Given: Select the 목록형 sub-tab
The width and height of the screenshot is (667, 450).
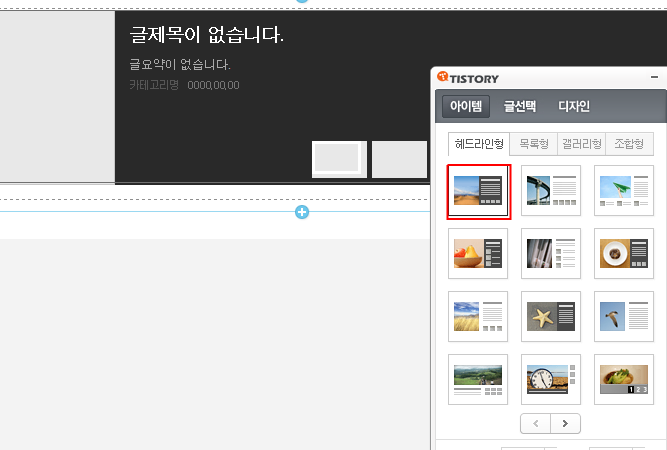Looking at the screenshot, I should [x=534, y=144].
